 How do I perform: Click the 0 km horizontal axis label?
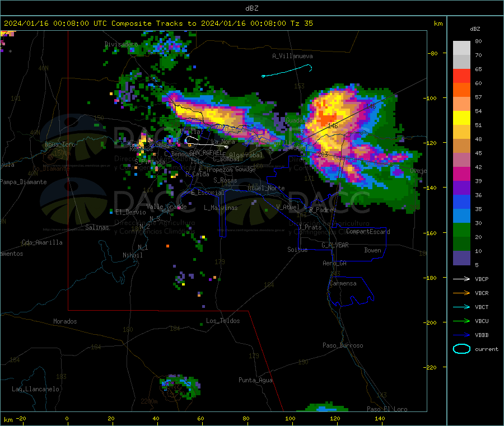point(67,418)
